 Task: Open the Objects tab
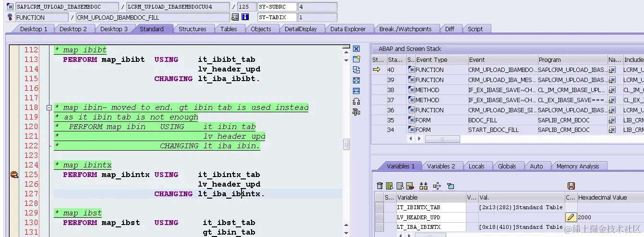click(262, 29)
